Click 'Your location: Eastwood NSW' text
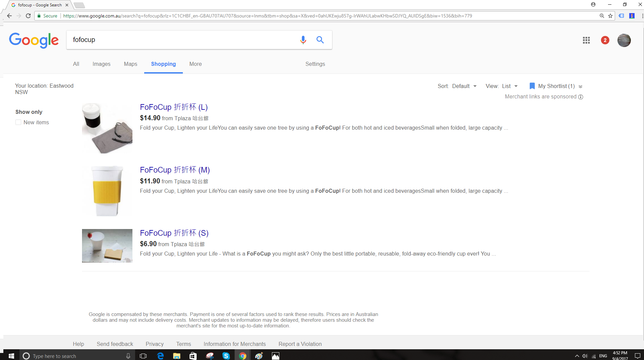The image size is (644, 360). coord(44,89)
